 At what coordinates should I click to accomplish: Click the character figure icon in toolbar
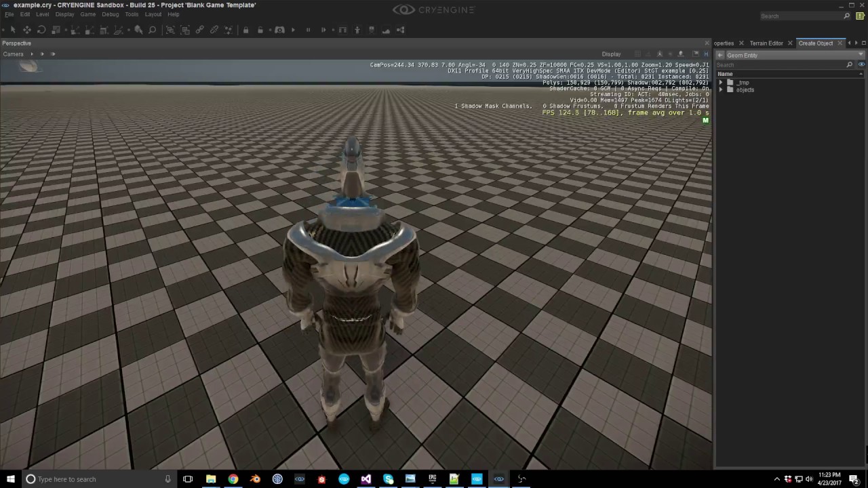pos(357,30)
